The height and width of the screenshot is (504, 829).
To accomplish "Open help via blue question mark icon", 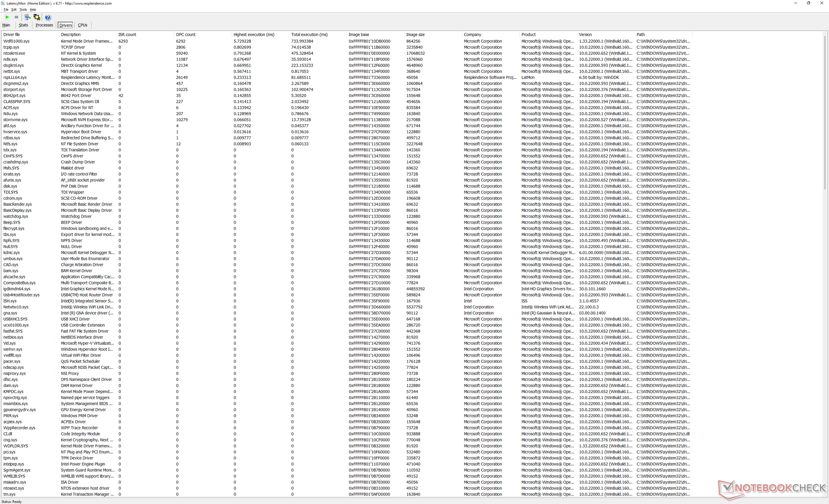I will coord(48,17).
